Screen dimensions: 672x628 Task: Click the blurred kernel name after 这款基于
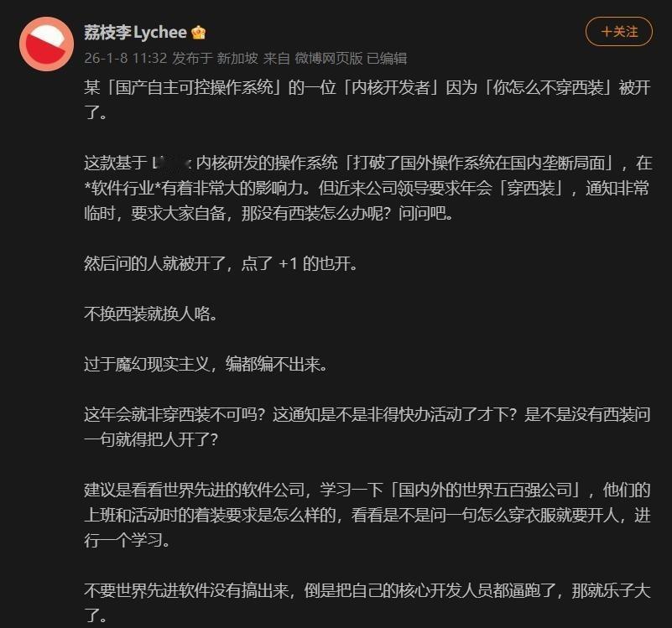tap(171, 163)
